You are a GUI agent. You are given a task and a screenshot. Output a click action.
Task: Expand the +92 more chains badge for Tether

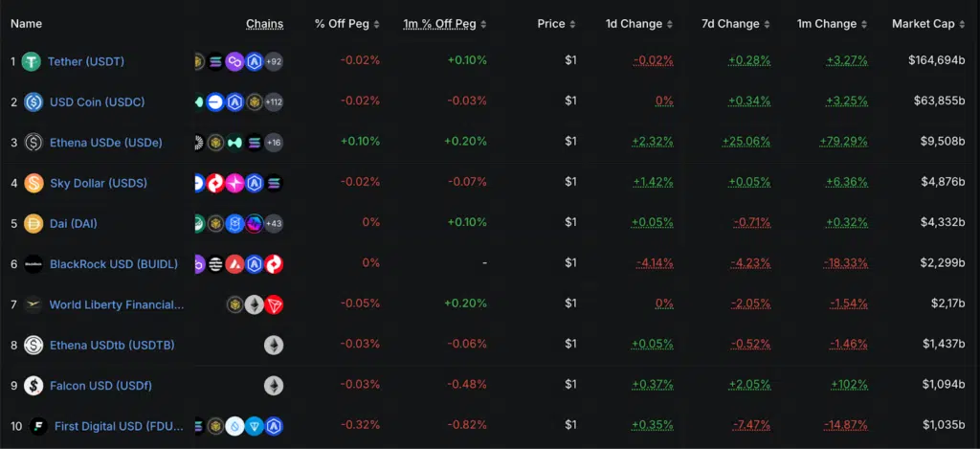pyautogui.click(x=274, y=61)
